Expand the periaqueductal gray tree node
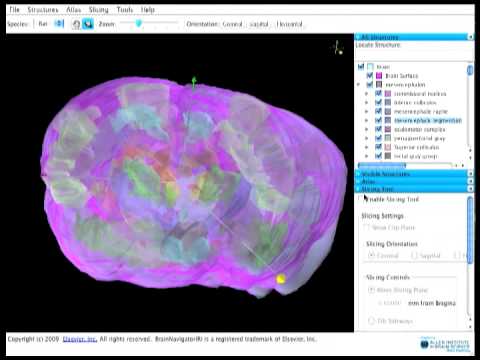Screen dimensions: 480x360 367,138
